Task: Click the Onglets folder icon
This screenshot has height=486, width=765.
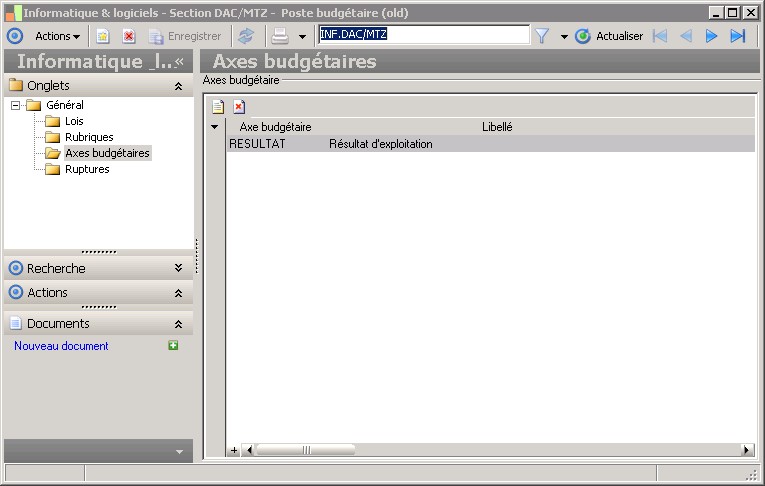Action: [16, 85]
